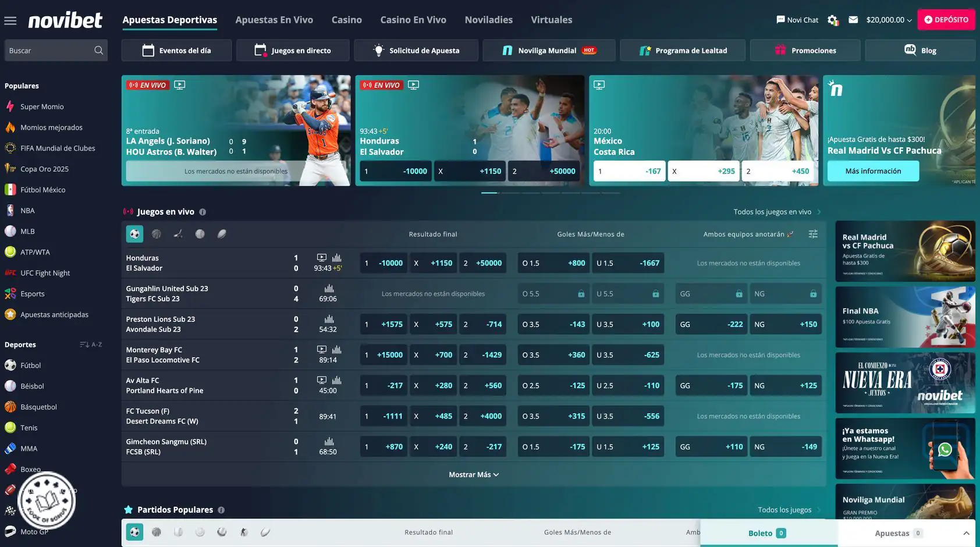980x547 pixels.
Task: Select soccer filter in Partidos Populares
Action: [134, 532]
